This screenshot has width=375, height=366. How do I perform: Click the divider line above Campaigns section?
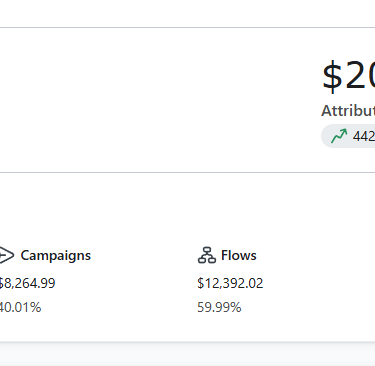coord(187,172)
